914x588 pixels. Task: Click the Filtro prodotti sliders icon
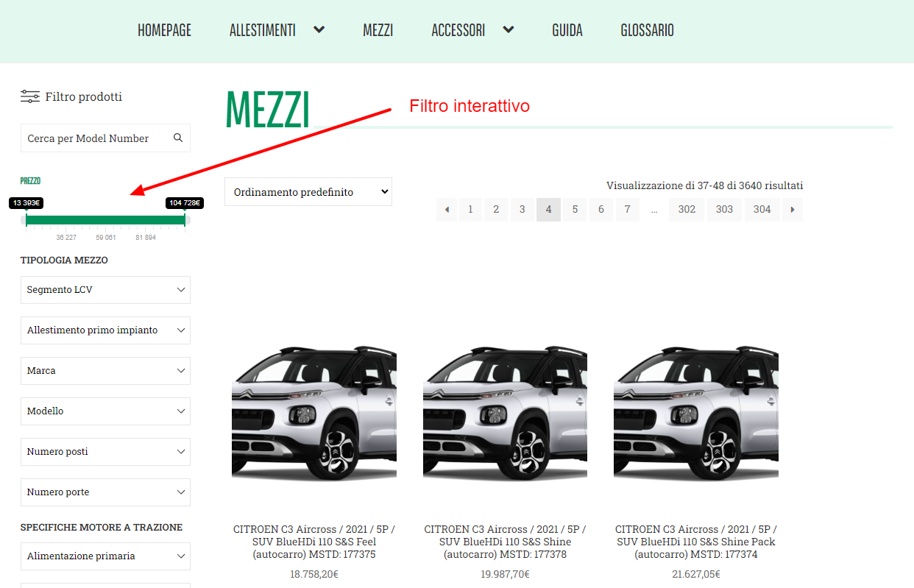coord(30,96)
